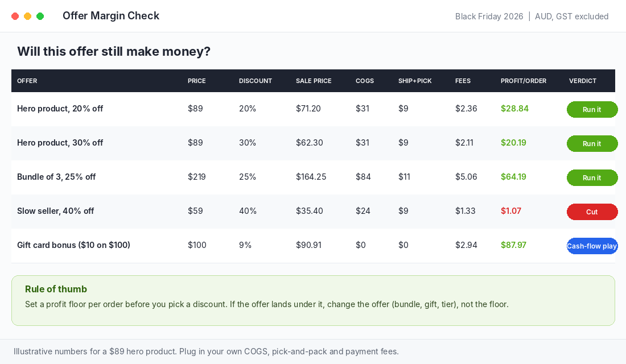Click the blue Cash-flow play badge
Screen dimensions: 626x364
pyautogui.click(x=592, y=246)
